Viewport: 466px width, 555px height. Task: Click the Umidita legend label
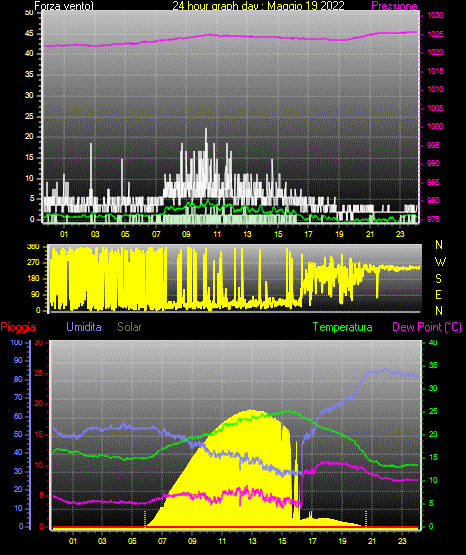tap(84, 327)
